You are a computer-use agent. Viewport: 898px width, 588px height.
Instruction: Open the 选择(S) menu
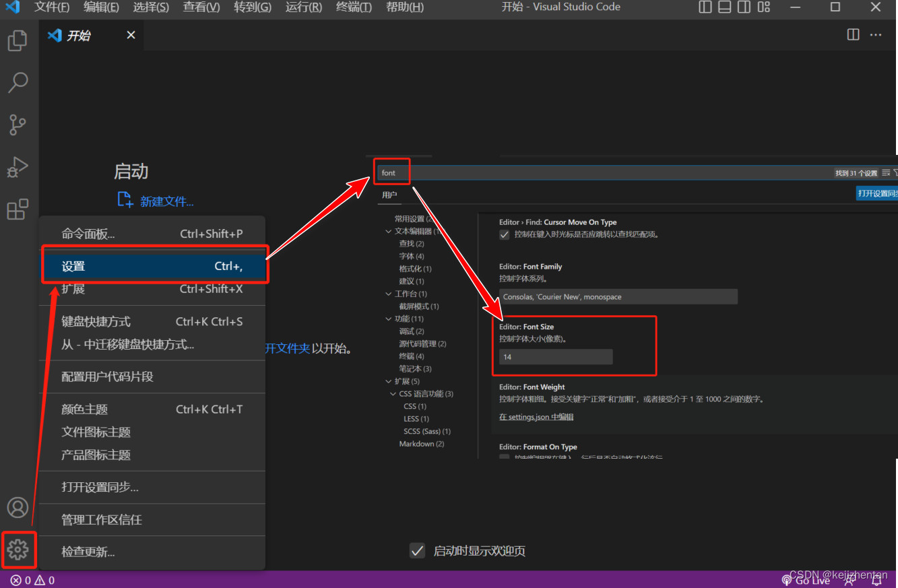coord(151,7)
